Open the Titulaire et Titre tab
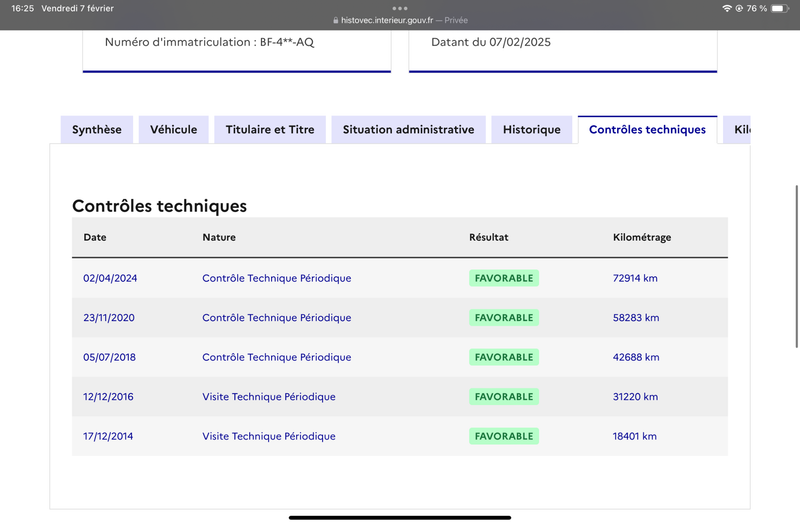 coord(270,130)
